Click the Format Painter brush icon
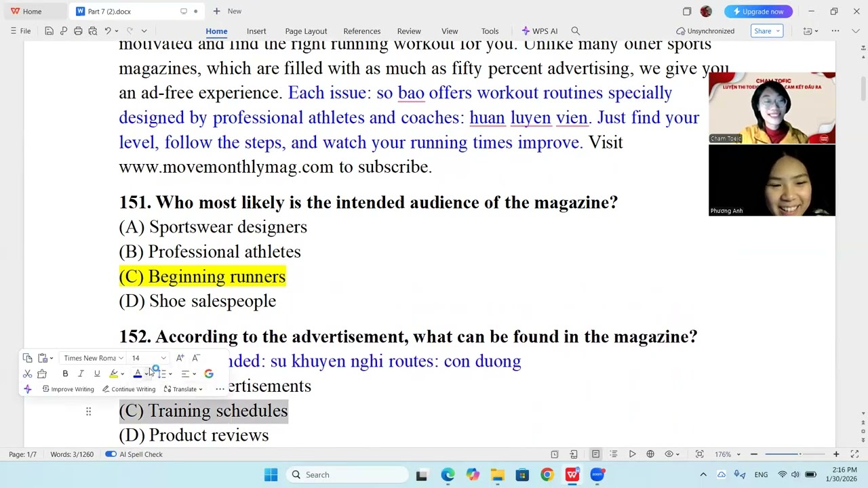The image size is (868, 488). (42, 373)
